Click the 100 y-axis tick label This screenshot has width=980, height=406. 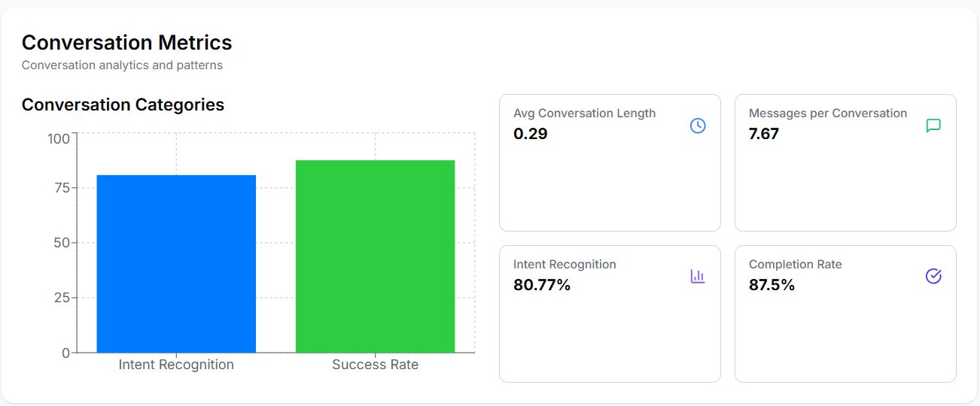click(x=58, y=138)
